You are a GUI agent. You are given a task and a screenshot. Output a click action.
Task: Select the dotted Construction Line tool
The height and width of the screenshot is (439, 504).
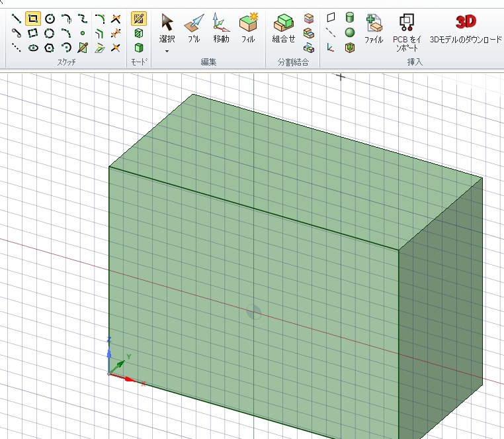(x=16, y=48)
